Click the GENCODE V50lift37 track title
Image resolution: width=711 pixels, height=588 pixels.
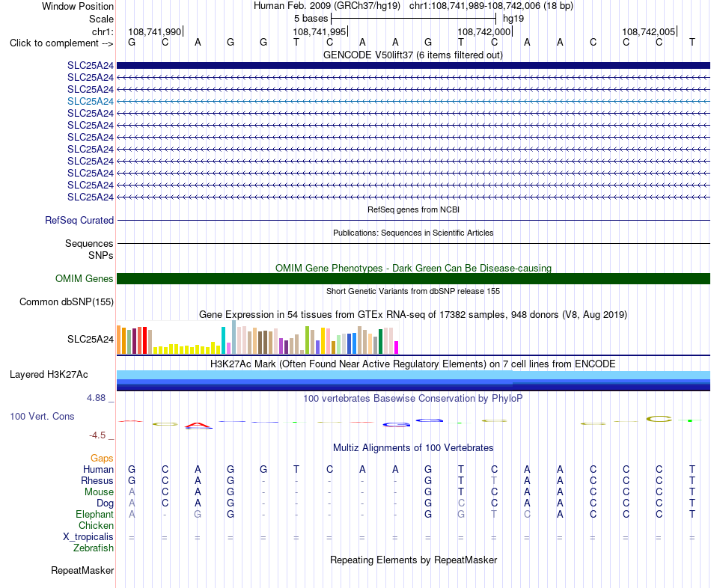click(413, 55)
